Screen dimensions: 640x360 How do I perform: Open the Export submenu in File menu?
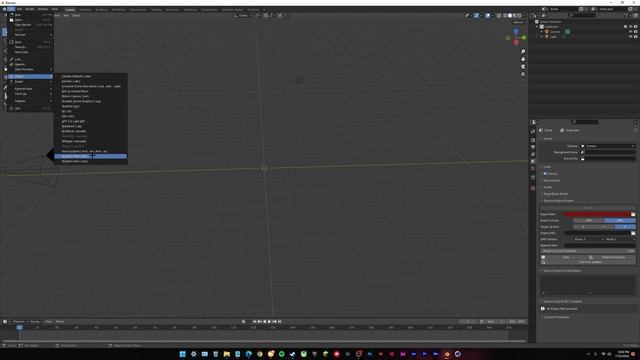point(30,82)
